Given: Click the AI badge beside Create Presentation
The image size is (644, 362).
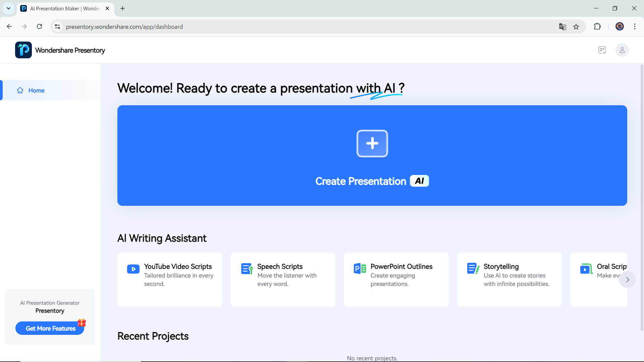Looking at the screenshot, I should (x=419, y=181).
